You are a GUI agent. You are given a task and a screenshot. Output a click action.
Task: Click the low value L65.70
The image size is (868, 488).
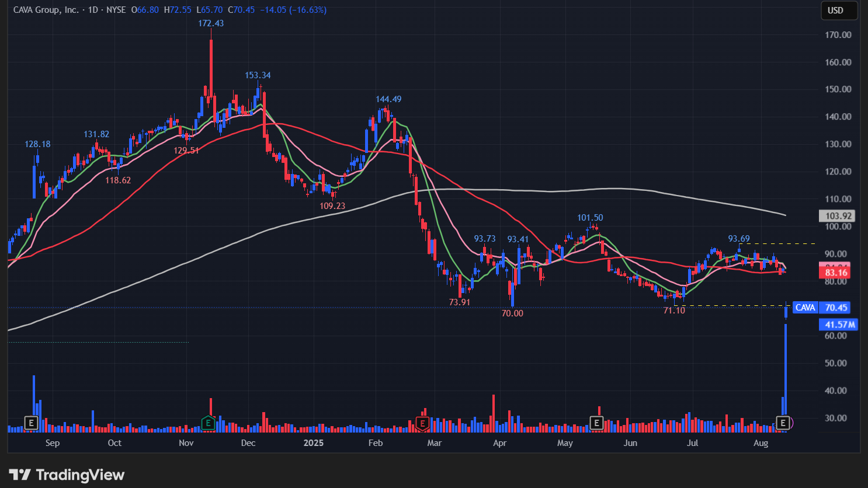point(209,10)
